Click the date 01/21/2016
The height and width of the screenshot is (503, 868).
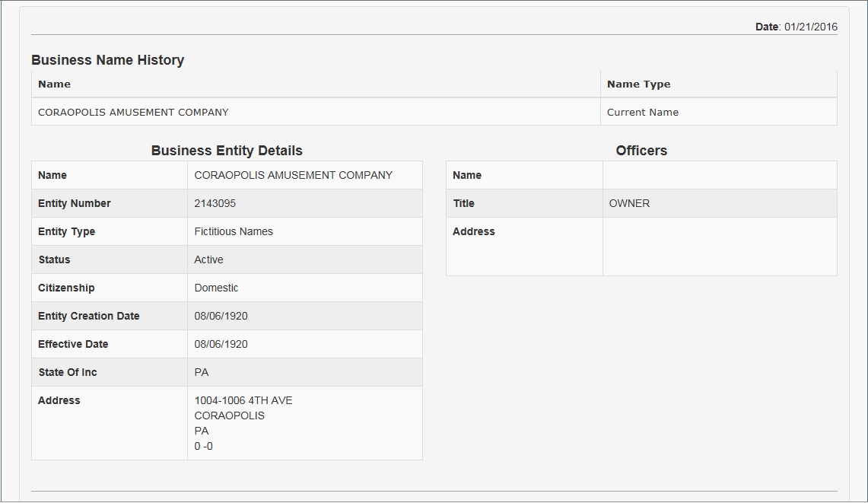pyautogui.click(x=810, y=27)
